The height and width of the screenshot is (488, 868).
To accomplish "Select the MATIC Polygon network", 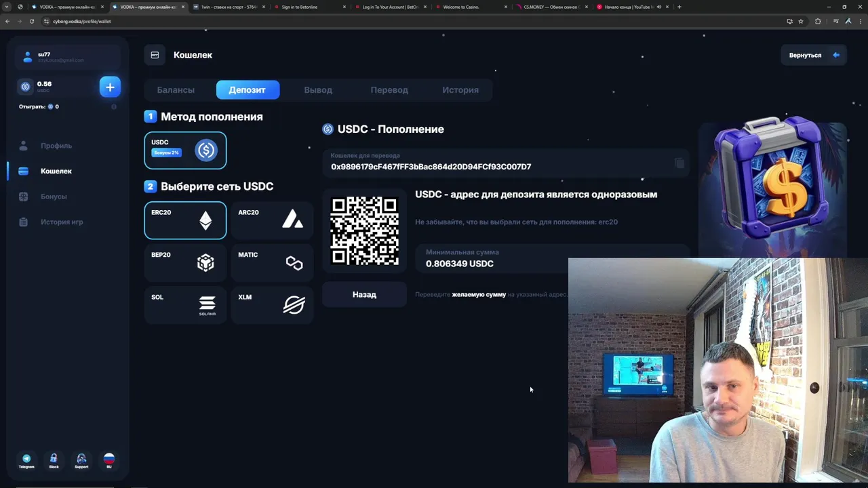I will click(272, 262).
